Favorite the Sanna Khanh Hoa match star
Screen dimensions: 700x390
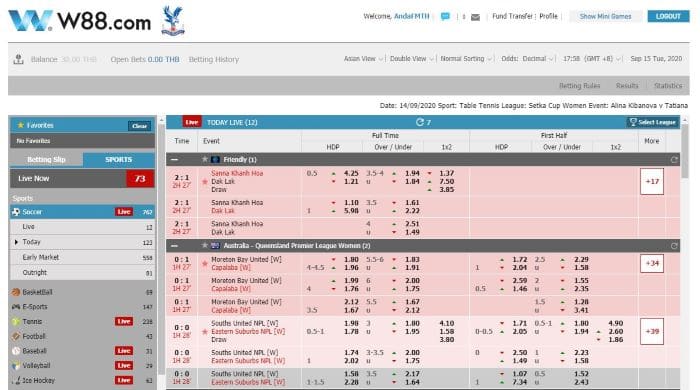click(x=205, y=182)
